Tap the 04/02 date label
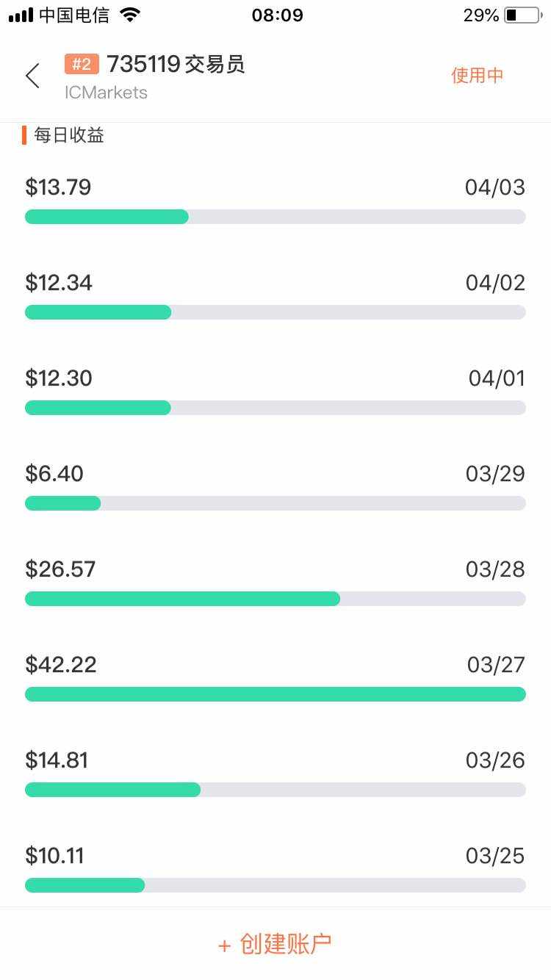The image size is (551, 980). coord(495,283)
